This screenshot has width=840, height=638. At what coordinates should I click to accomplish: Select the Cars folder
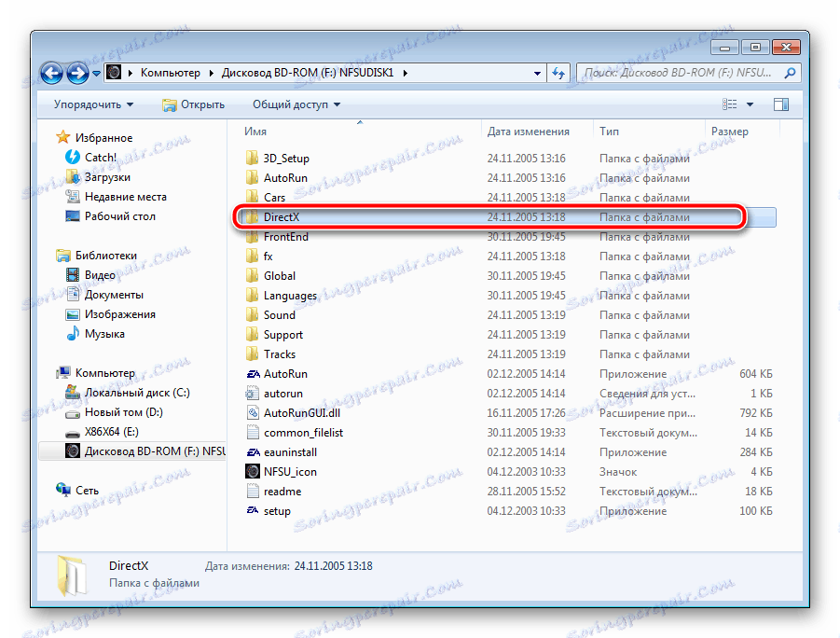(274, 198)
